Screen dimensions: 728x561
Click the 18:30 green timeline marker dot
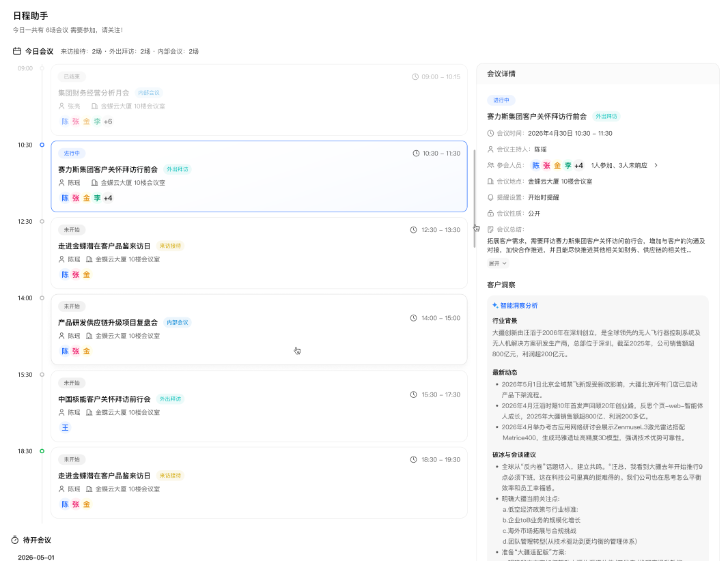click(42, 451)
